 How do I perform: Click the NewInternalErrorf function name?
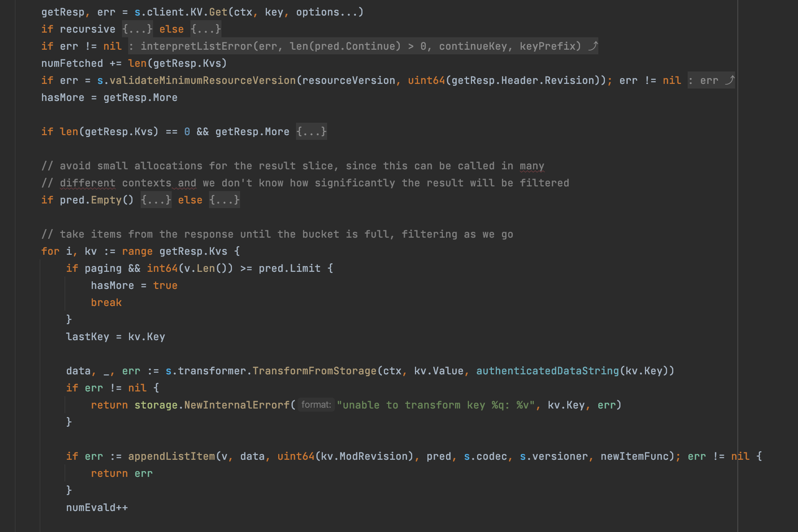click(x=237, y=405)
